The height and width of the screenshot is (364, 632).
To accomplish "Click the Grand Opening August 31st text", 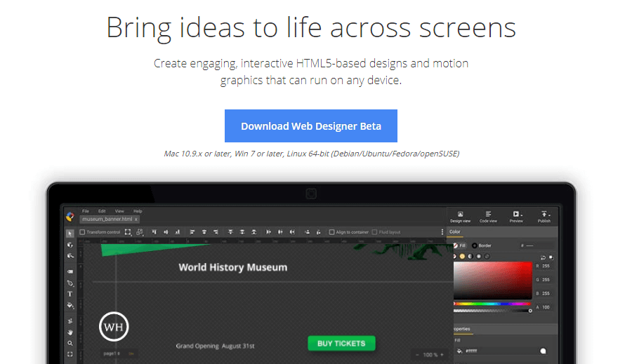I will (x=216, y=346).
